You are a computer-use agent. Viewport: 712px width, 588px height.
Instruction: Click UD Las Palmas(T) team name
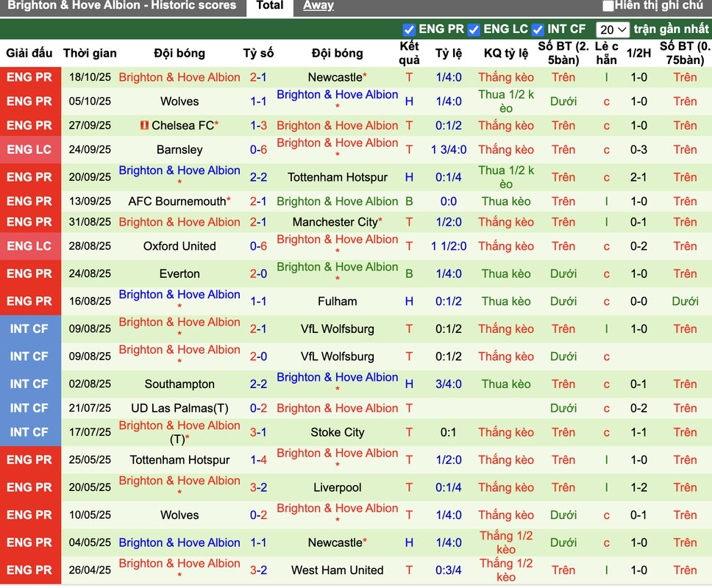tap(179, 409)
